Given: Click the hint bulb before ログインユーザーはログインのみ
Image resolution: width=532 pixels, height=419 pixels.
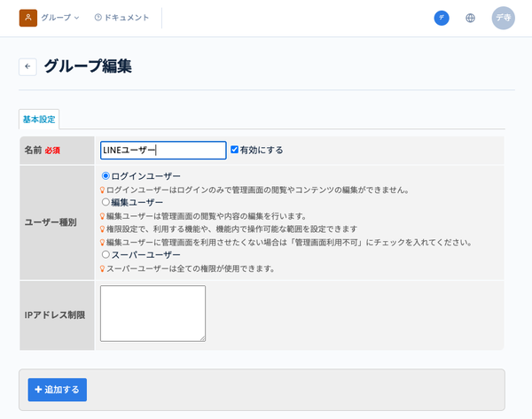Looking at the screenshot, I should click(102, 190).
